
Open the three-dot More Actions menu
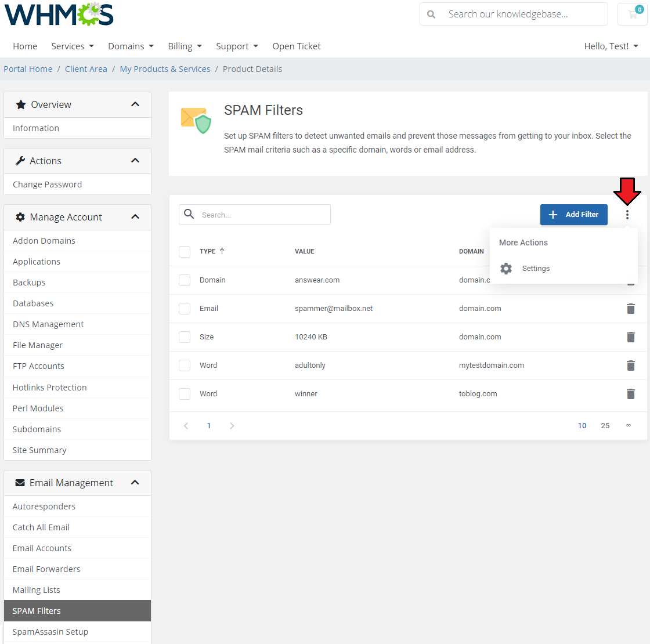coord(627,214)
